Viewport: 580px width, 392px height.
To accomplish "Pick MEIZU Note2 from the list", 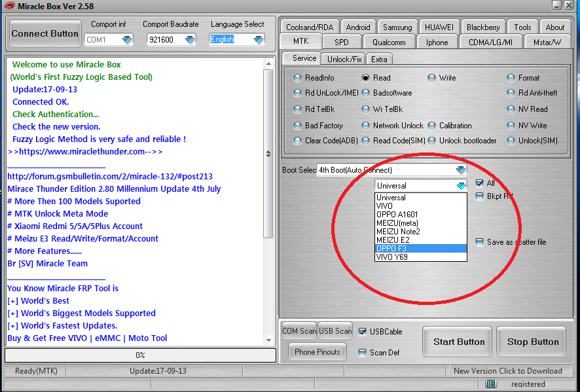I will coord(420,232).
